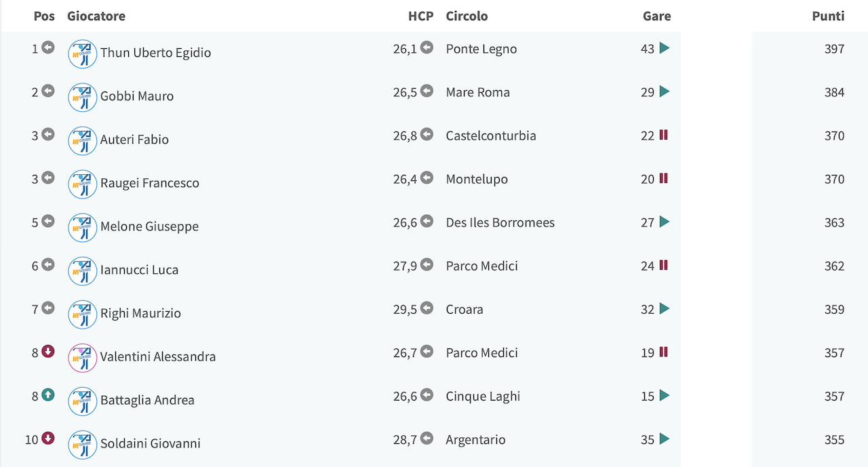Click the HCP arrow icon beside 29,5
Screen dimensions: 868x467
coord(427,308)
